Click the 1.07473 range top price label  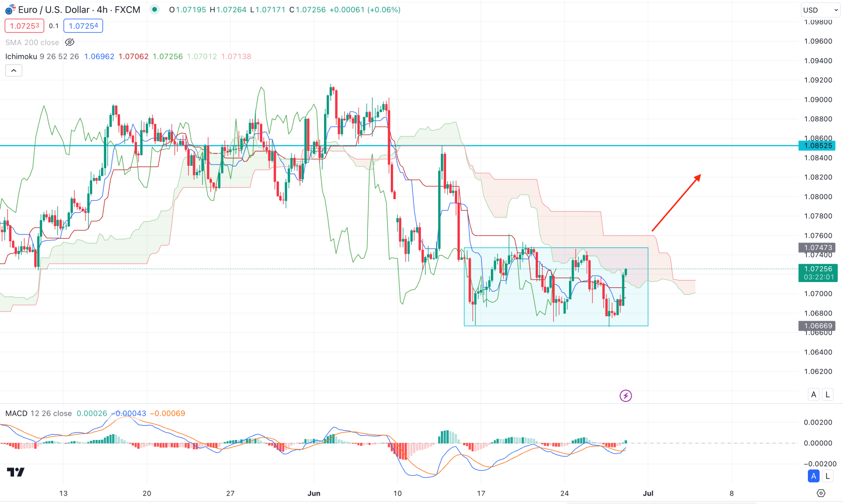pyautogui.click(x=818, y=248)
